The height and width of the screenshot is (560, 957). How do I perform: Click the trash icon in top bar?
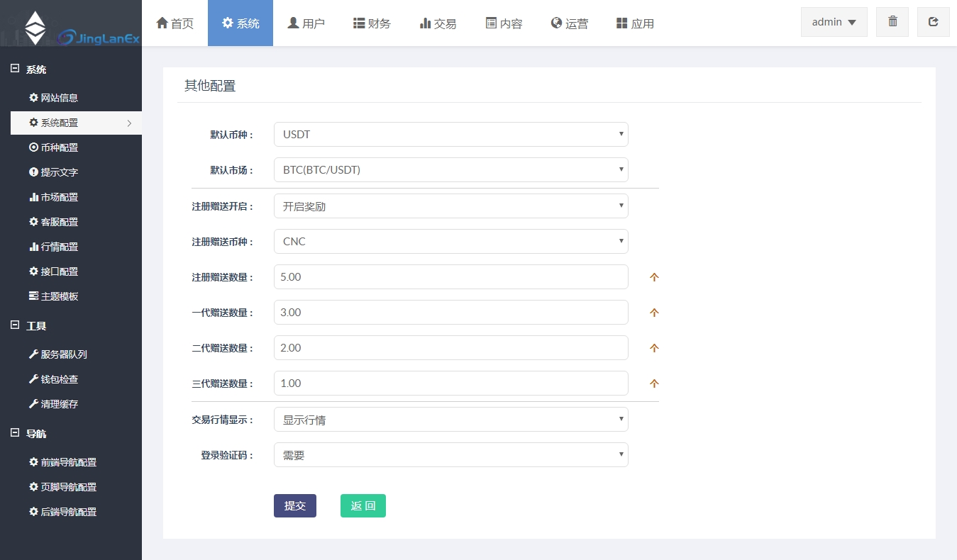892,22
